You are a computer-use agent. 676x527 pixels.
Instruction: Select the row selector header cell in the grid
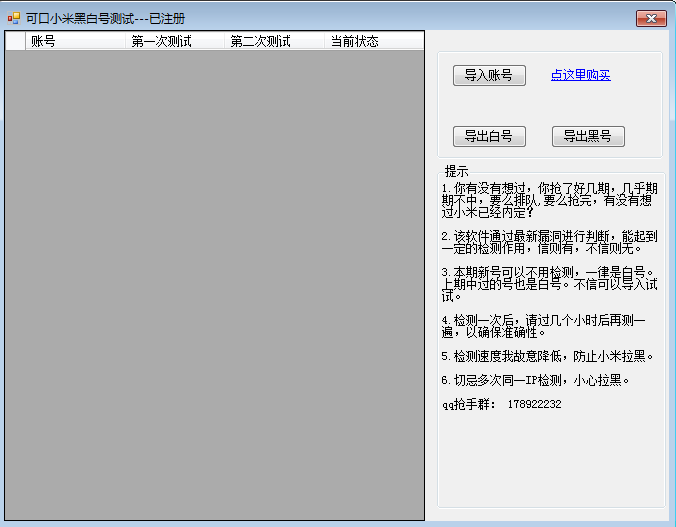coord(16,41)
